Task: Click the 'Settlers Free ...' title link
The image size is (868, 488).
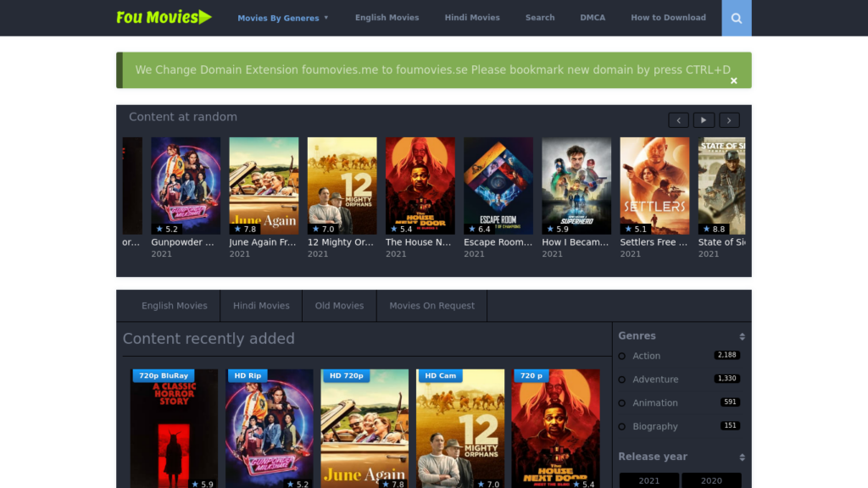Action: click(x=654, y=241)
